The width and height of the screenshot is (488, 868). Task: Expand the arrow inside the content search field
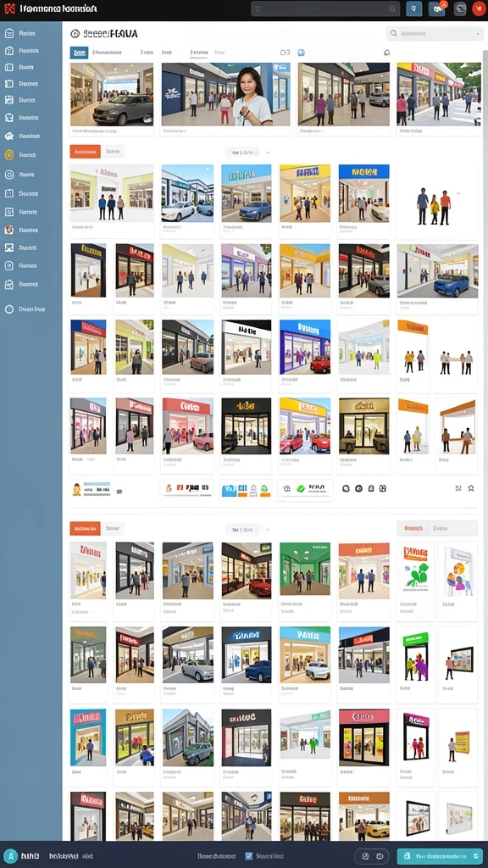point(478,34)
